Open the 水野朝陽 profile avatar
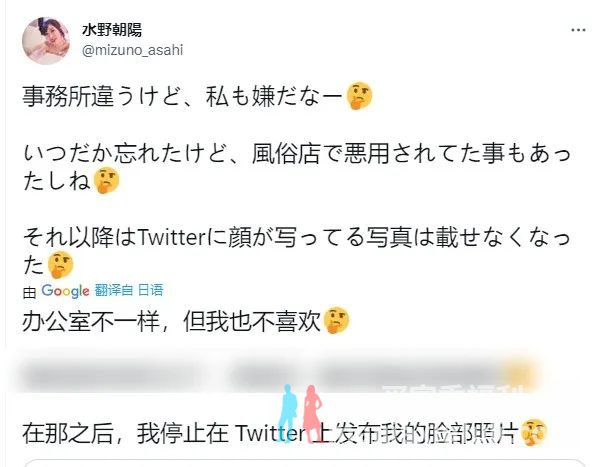Screen dimensions: 598x467 [46, 41]
